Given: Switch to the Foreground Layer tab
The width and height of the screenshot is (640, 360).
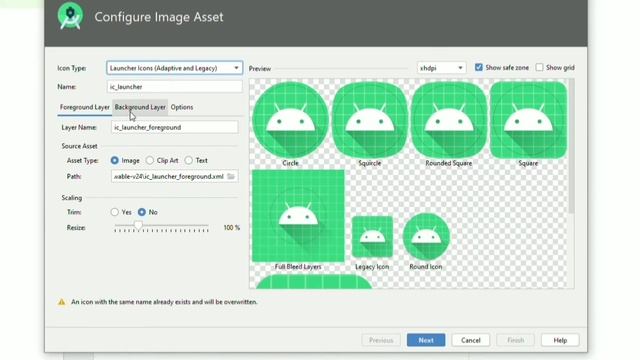Looking at the screenshot, I should coord(84,107).
